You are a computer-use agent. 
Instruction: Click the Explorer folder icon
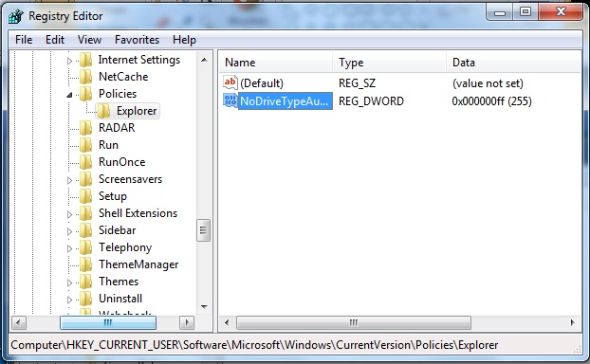103,111
